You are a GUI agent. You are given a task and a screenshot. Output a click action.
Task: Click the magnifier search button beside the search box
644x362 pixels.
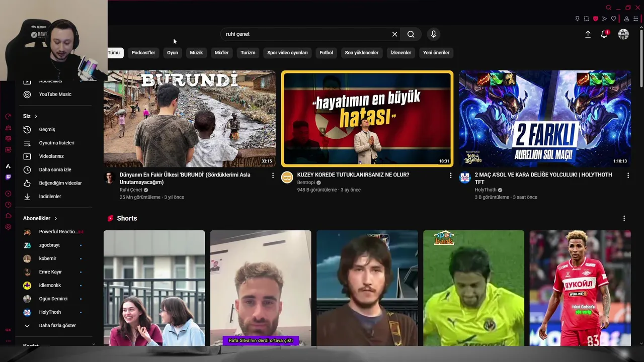pos(411,34)
